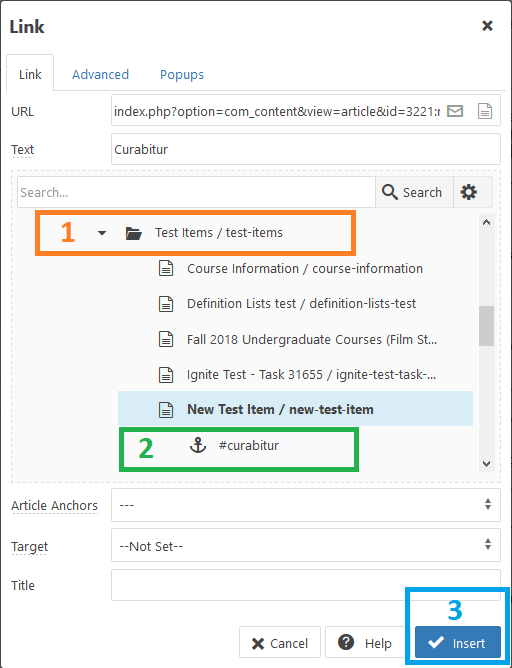Click the Search button

coord(414,192)
